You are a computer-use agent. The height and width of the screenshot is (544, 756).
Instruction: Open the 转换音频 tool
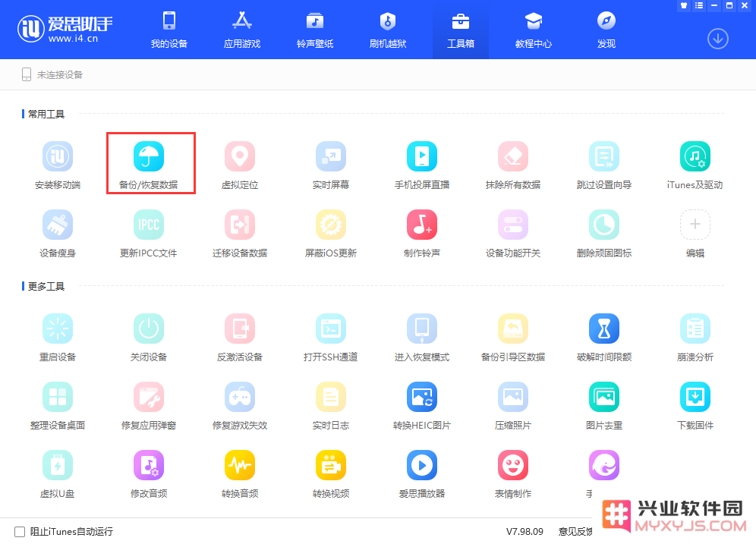[240, 475]
